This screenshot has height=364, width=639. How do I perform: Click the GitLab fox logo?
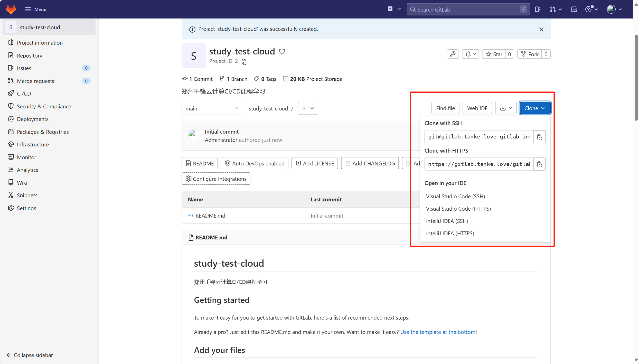coord(11,9)
